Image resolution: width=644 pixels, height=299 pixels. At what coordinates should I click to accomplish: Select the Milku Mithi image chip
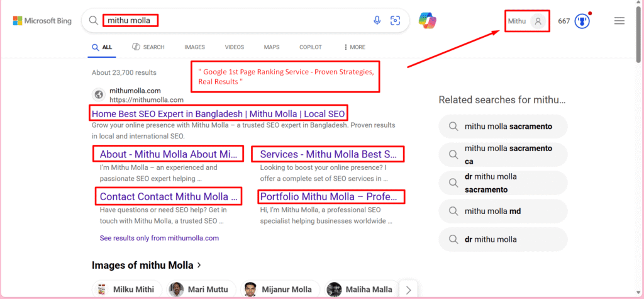coord(127,290)
